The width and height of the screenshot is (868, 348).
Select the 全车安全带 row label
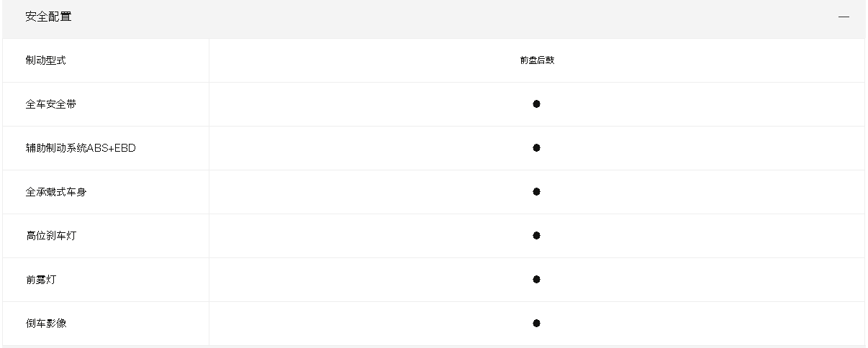pos(50,104)
